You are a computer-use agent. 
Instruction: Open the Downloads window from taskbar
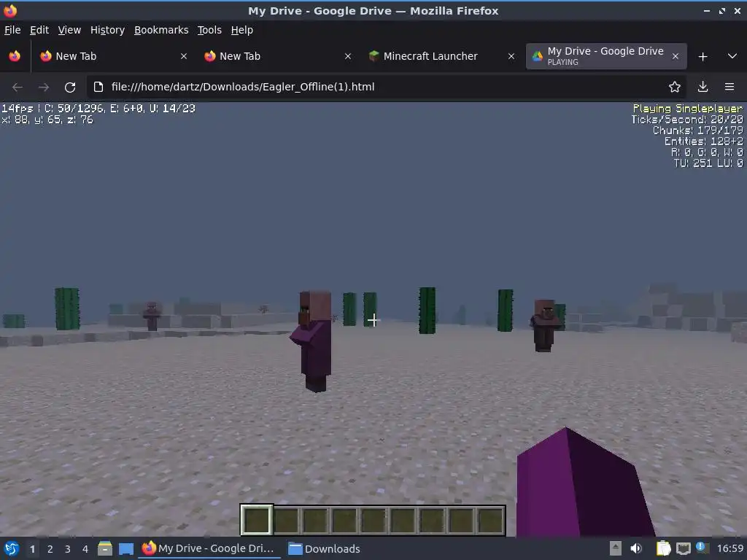[x=325, y=548]
